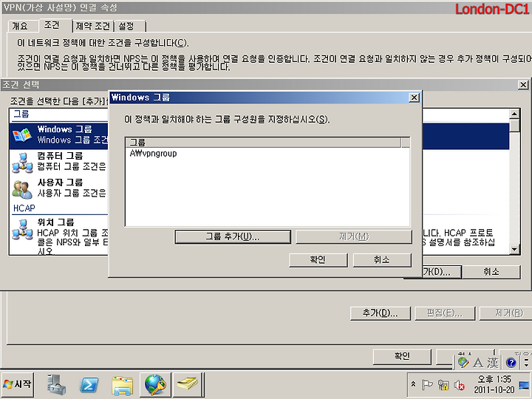532x399 pixels.
Task: Select 컴퓨터 그룹 condition row
Action: pyautogui.click(x=58, y=162)
